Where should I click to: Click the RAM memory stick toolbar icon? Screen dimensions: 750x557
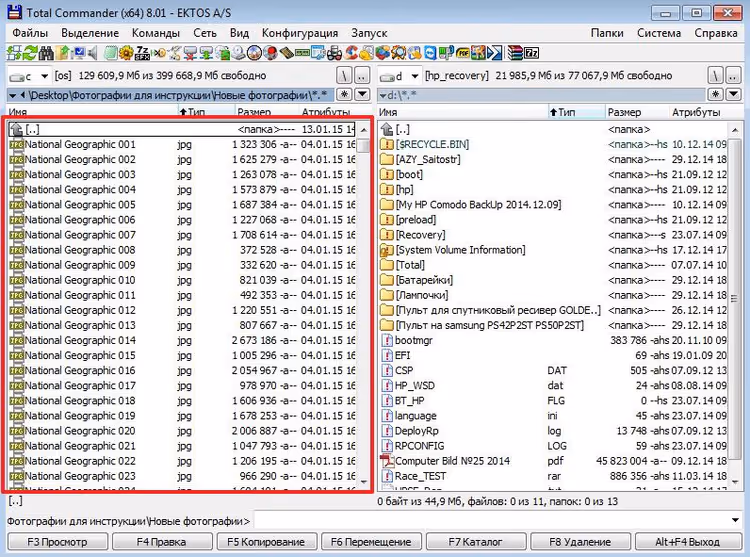click(302, 53)
